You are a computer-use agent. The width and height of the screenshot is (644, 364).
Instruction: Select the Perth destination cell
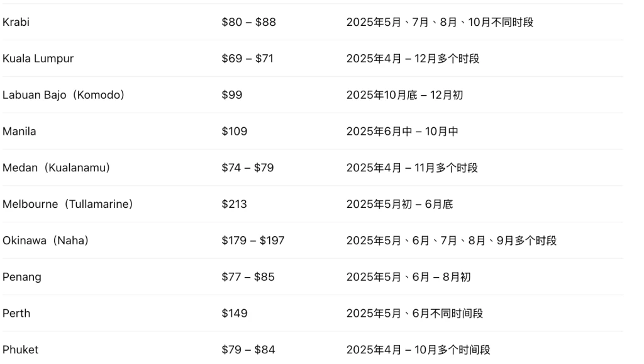pyautogui.click(x=16, y=314)
